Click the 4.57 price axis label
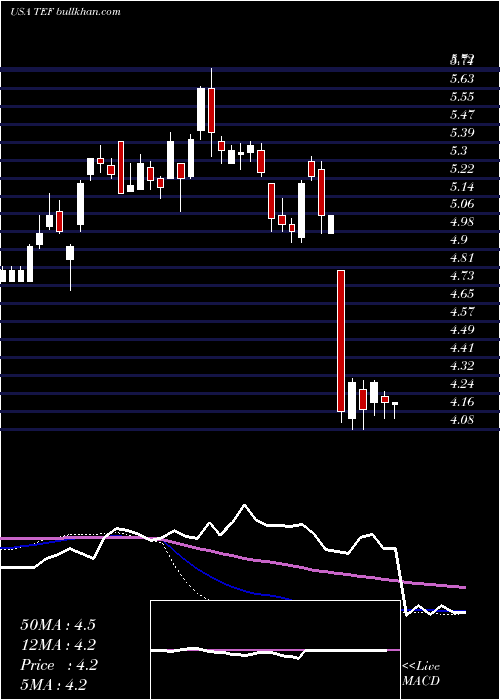Screen dimensions: 500x700 click(462, 312)
